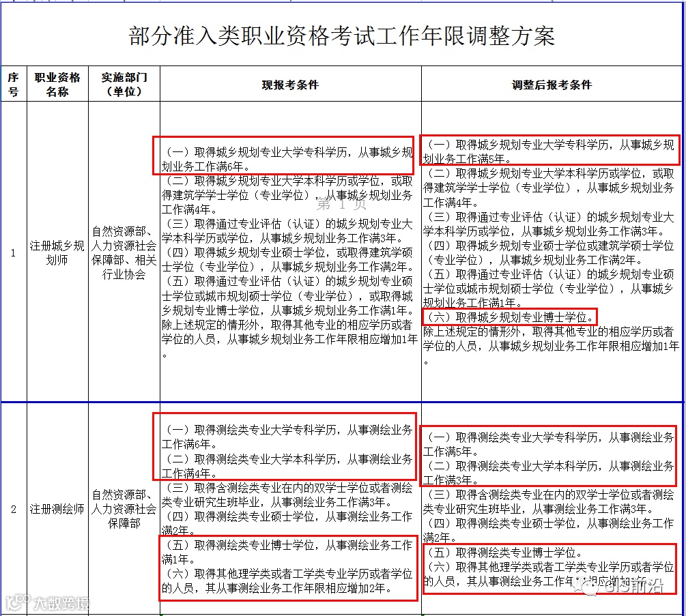Click adjusted 城乡规划 item （四）硕士学位 满2年
Image resolution: width=686 pixels, height=616 pixels.
coord(549,252)
